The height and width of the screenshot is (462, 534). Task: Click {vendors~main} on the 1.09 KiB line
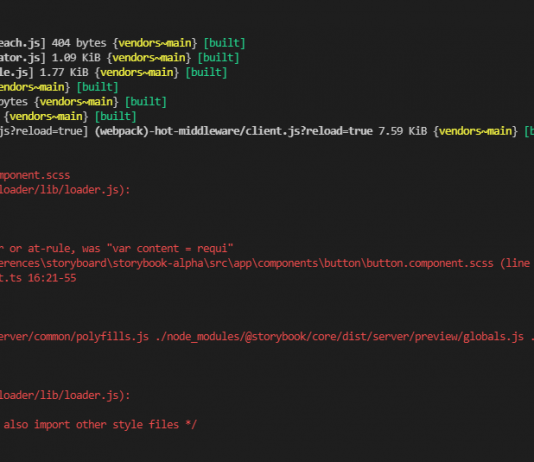pyautogui.click(x=149, y=58)
